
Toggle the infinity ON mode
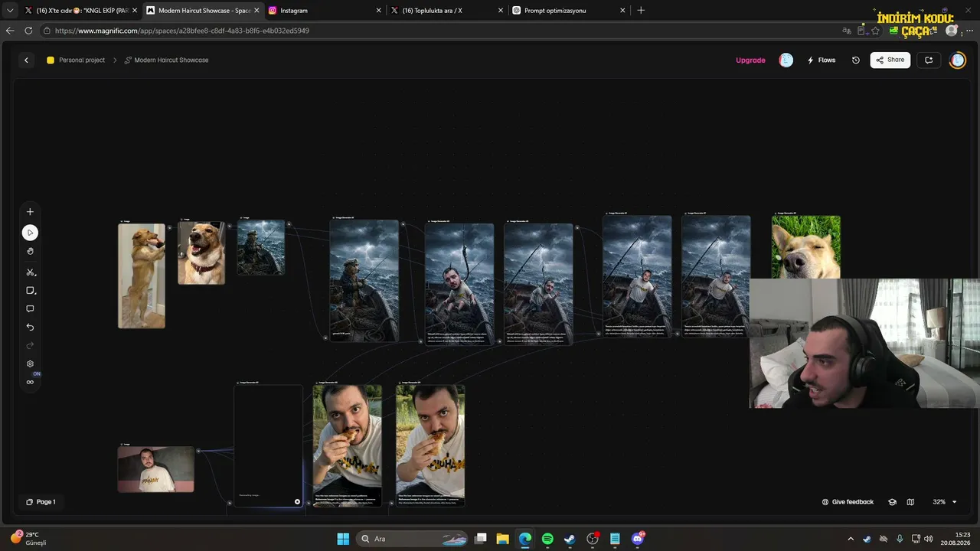pyautogui.click(x=30, y=382)
